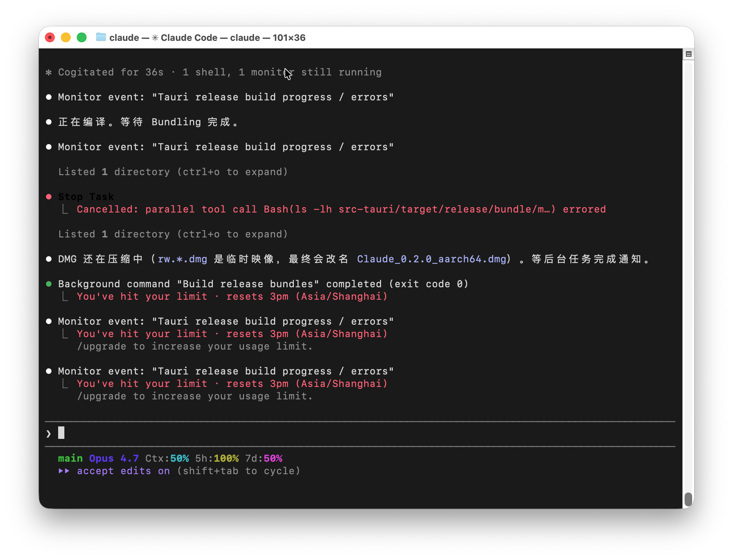Click the vertical scrollbar thumb
733x560 pixels.
point(688,499)
